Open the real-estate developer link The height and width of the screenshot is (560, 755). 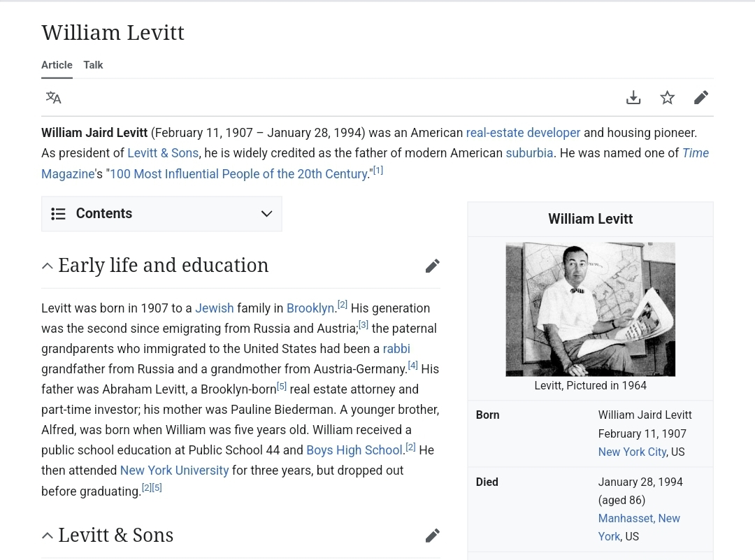point(523,133)
